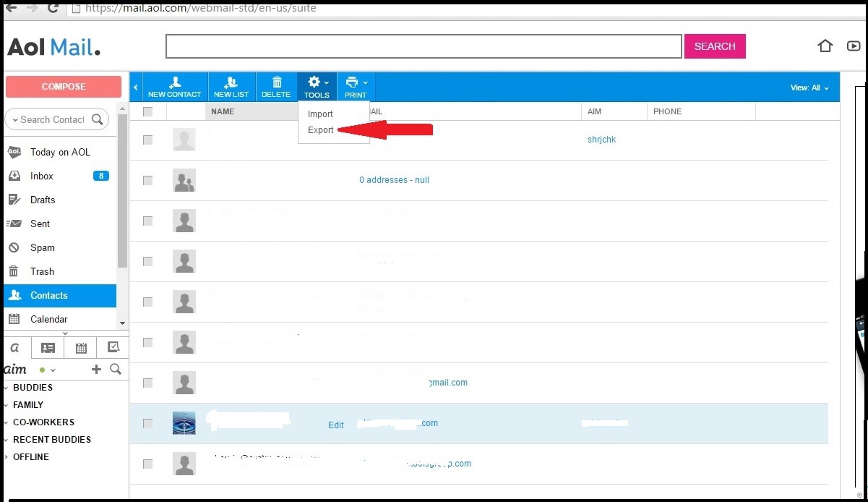868x502 pixels.
Task: Reload the page with the refresh icon
Action: coord(53,9)
